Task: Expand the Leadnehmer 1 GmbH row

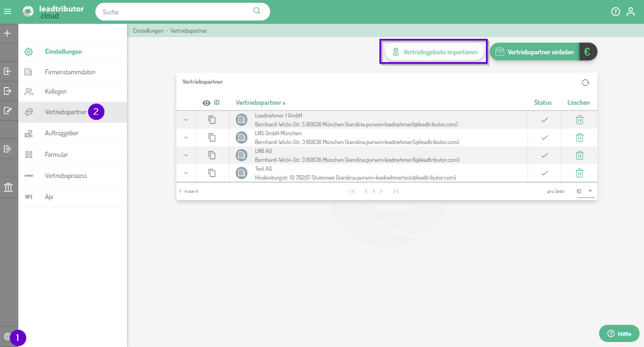Action: click(x=186, y=120)
